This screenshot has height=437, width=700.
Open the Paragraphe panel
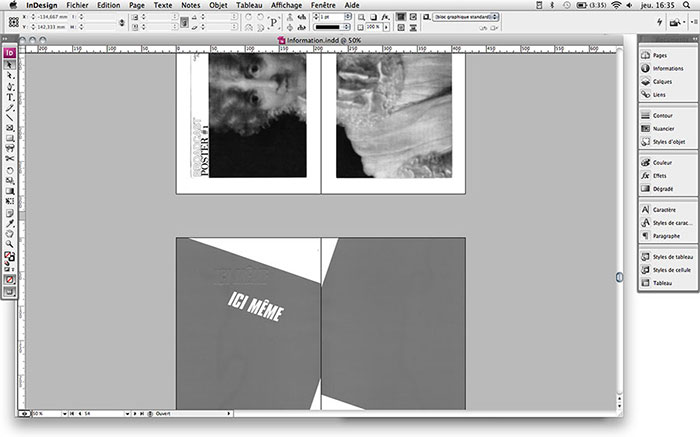[665, 235]
